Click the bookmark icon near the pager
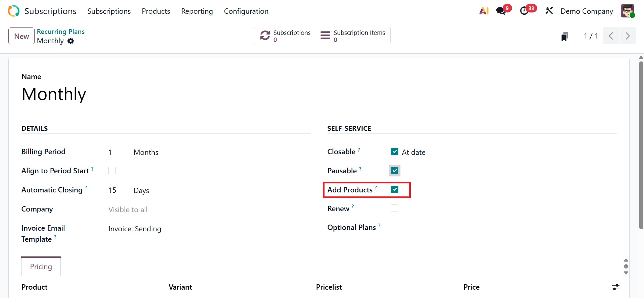Image resolution: width=644 pixels, height=298 pixels. (x=565, y=36)
